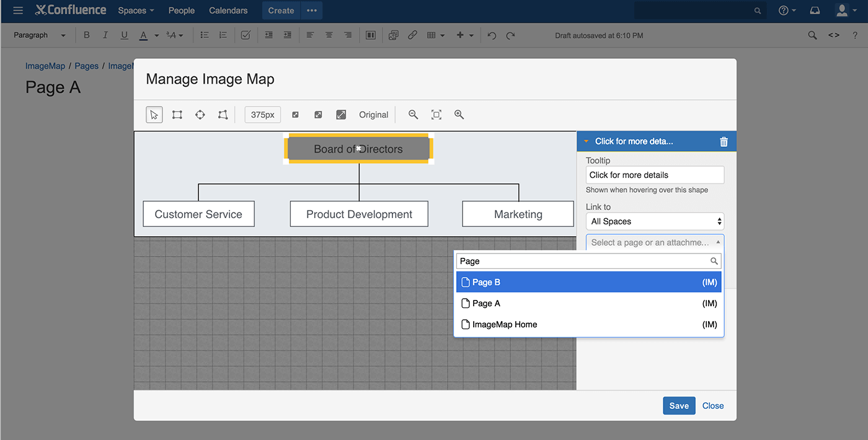Image resolution: width=868 pixels, height=440 pixels.
Task: Select the arrow selection tool
Action: (x=154, y=115)
